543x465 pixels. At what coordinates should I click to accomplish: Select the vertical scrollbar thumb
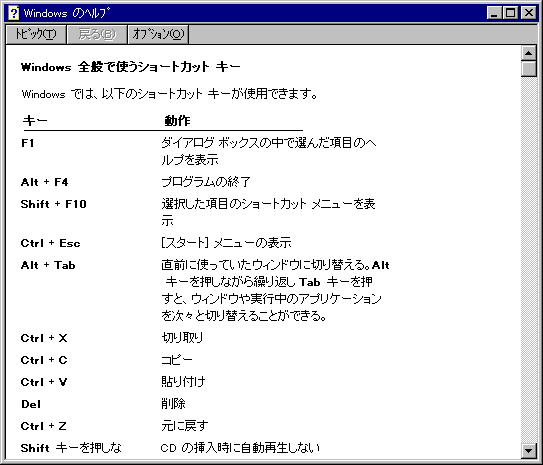[x=528, y=69]
